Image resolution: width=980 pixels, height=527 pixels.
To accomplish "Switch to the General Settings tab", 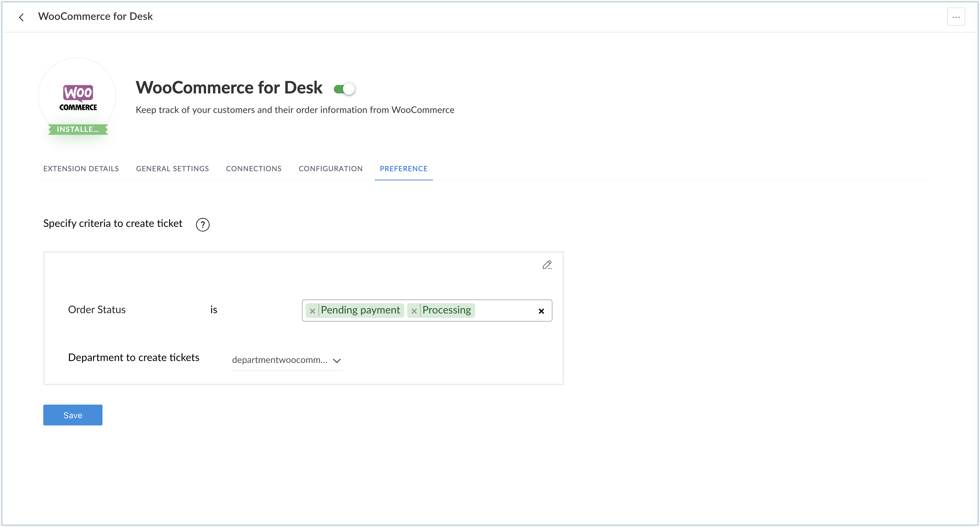I will click(172, 169).
